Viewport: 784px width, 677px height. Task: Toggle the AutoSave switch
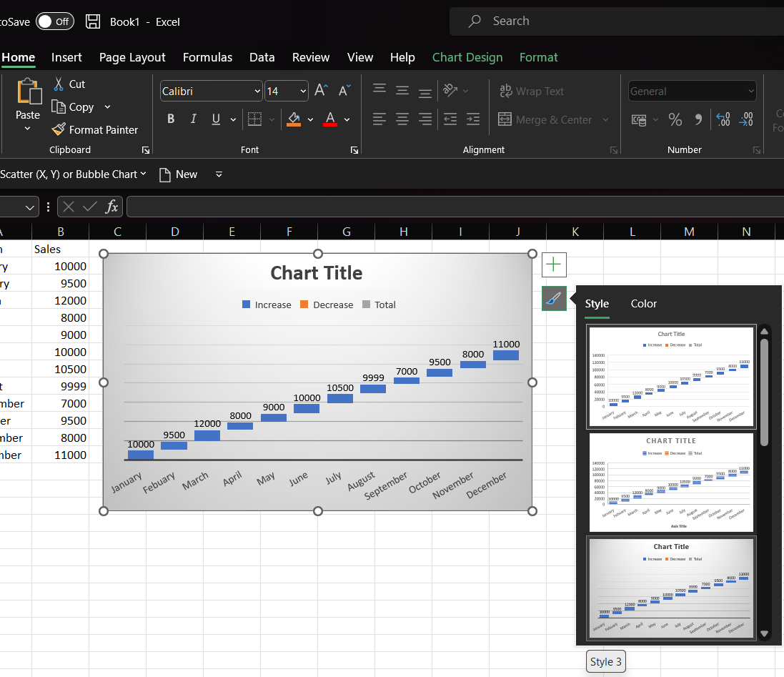click(x=54, y=21)
